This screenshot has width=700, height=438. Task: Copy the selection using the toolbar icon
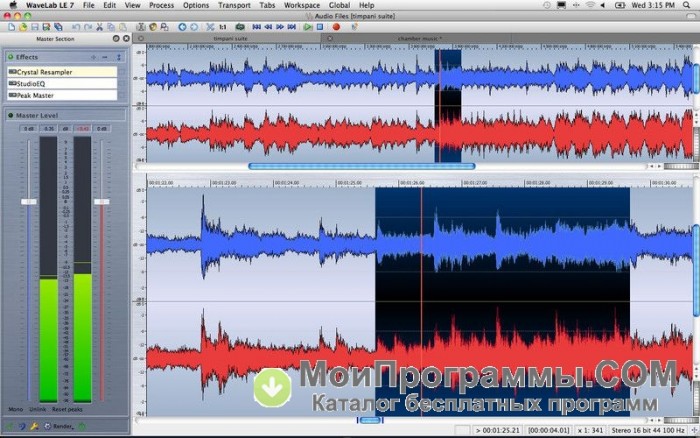point(111,27)
